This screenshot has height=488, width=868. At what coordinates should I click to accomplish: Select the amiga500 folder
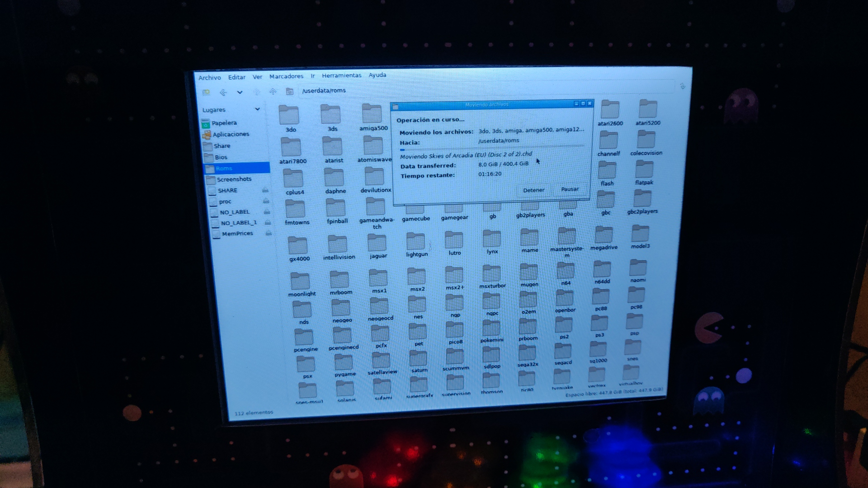pyautogui.click(x=373, y=117)
